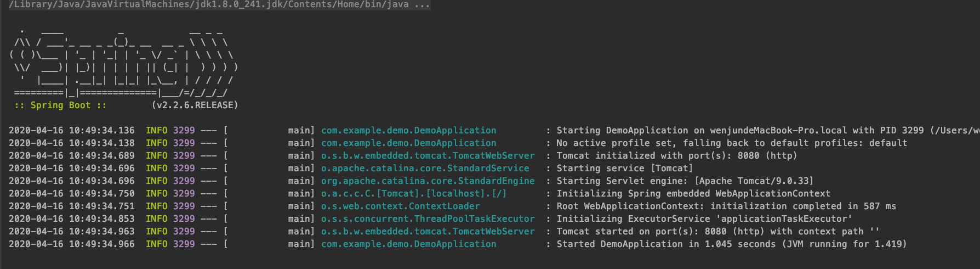The image size is (980, 269).
Task: Click message 'Starting Servlet engine: [Apache Tomcat/9.0.33]'
Action: [685, 181]
